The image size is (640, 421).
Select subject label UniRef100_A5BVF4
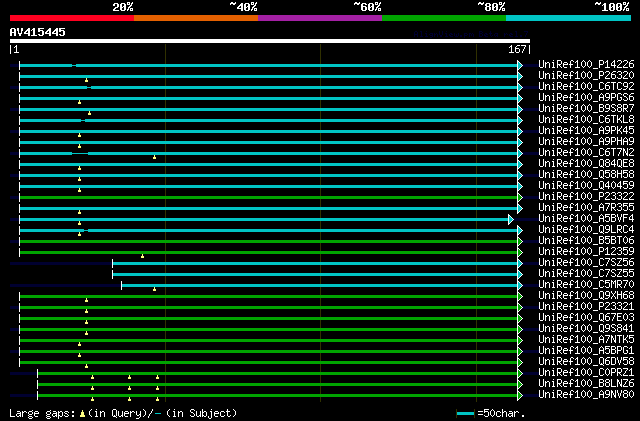click(x=586, y=219)
